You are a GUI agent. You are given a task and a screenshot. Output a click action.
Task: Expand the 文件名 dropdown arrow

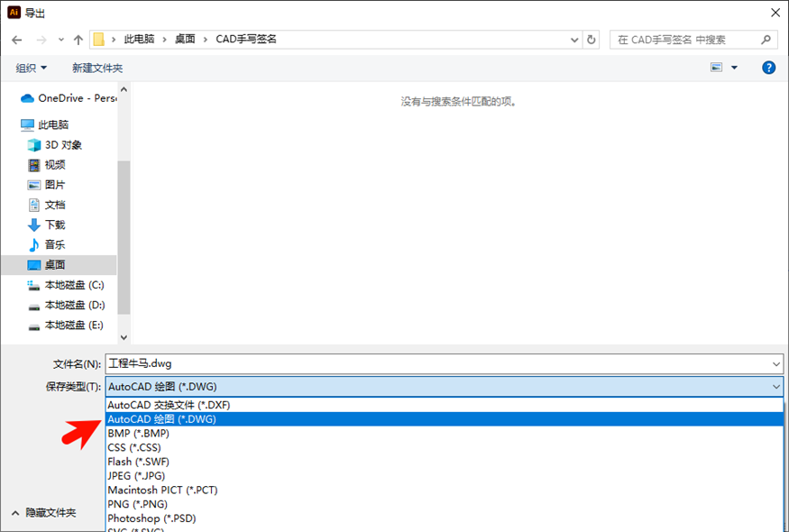point(775,363)
